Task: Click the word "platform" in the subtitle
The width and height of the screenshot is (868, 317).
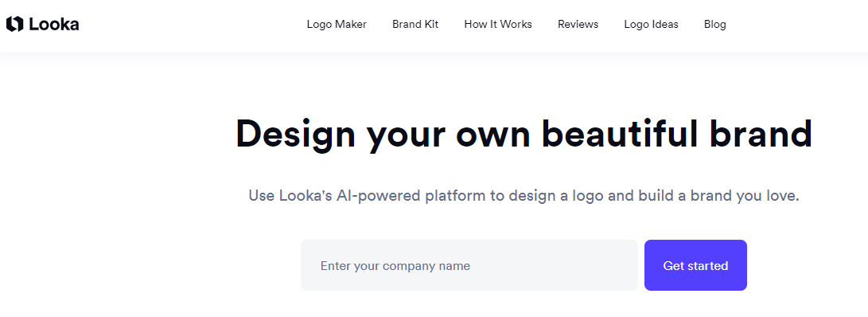Action: pyautogui.click(x=456, y=197)
